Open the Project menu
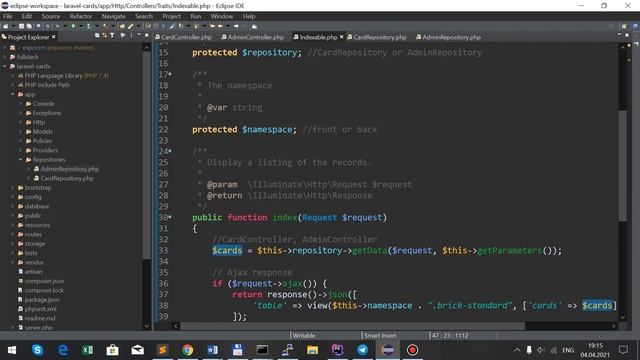 click(x=171, y=16)
